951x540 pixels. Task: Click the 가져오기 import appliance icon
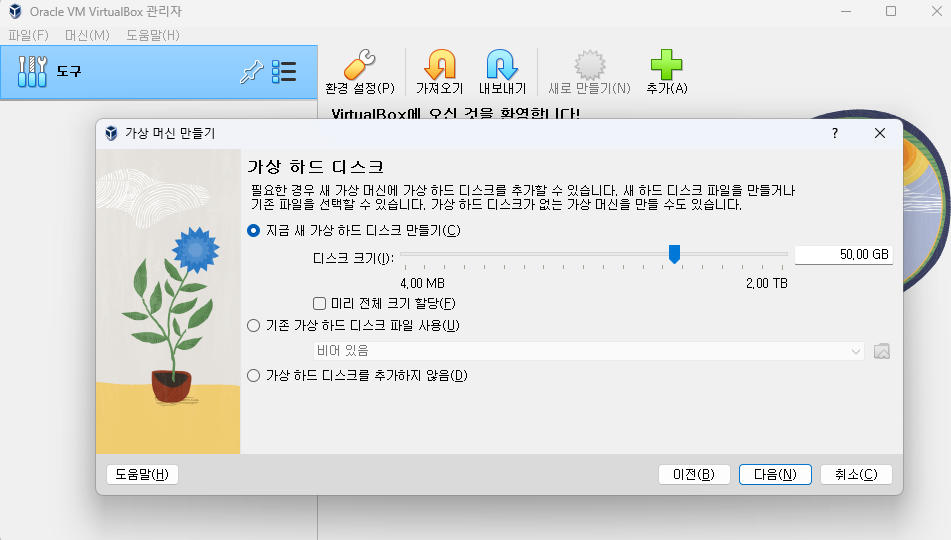pos(440,65)
